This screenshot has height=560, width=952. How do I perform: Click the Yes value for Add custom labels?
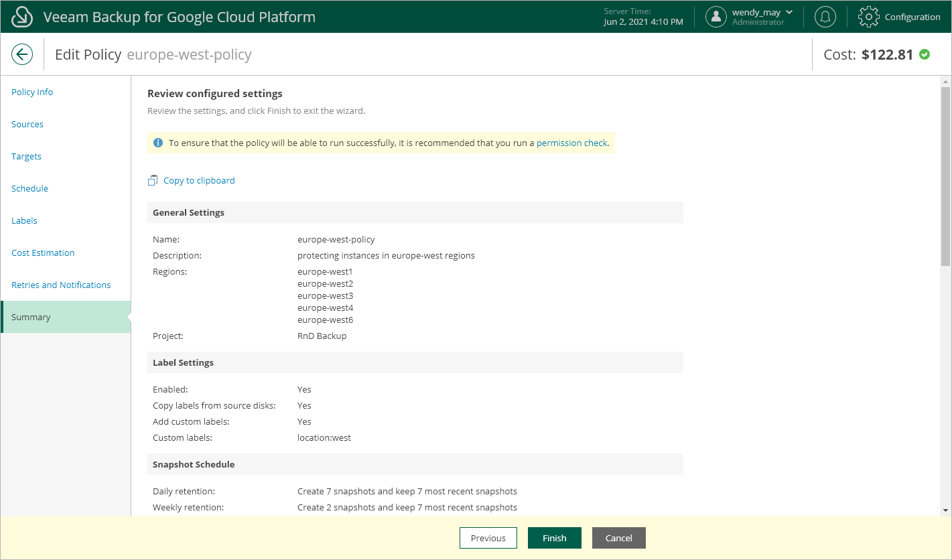click(304, 421)
